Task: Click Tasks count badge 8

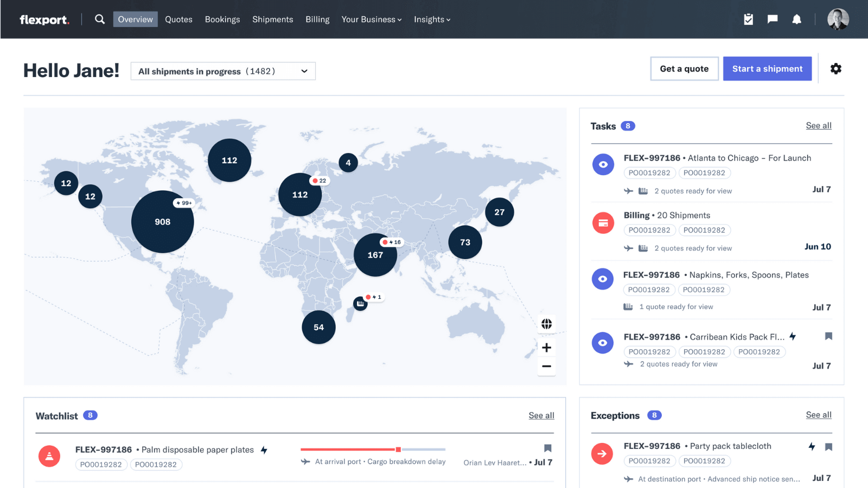Action: pyautogui.click(x=628, y=126)
